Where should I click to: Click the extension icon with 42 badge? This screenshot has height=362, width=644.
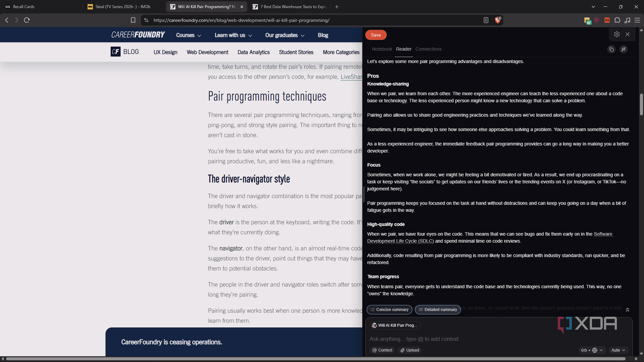pyautogui.click(x=587, y=20)
